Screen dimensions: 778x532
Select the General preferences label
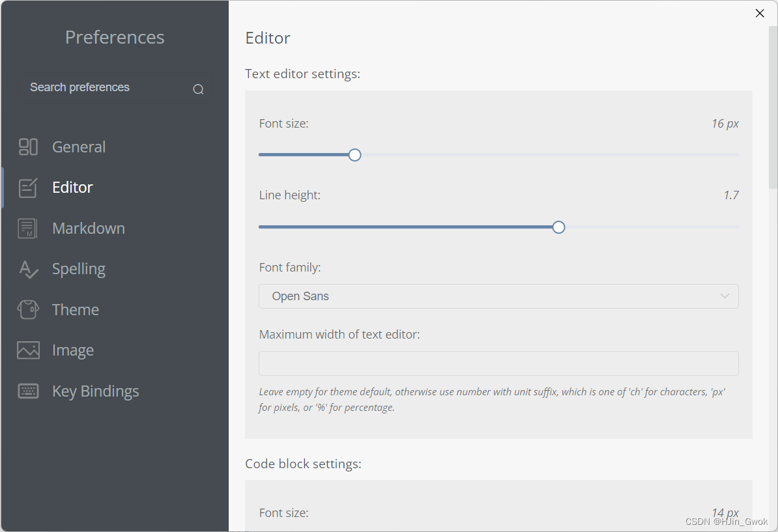79,147
